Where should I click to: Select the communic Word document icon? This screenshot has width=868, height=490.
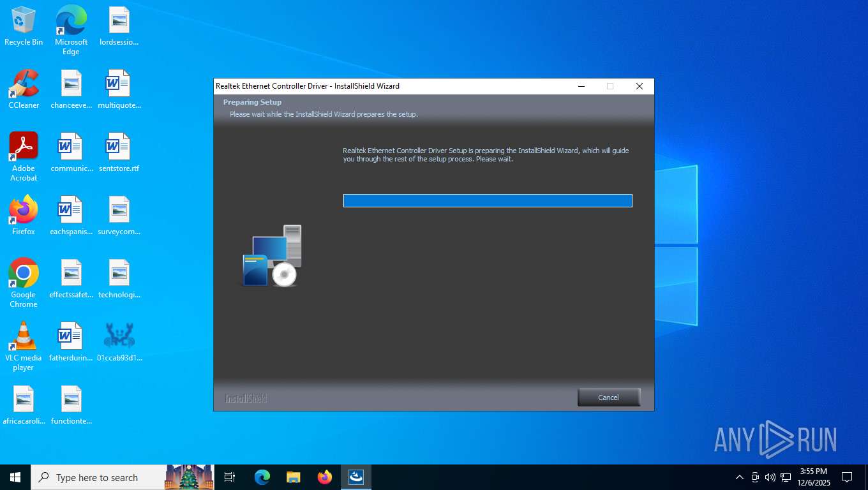pos(71,153)
